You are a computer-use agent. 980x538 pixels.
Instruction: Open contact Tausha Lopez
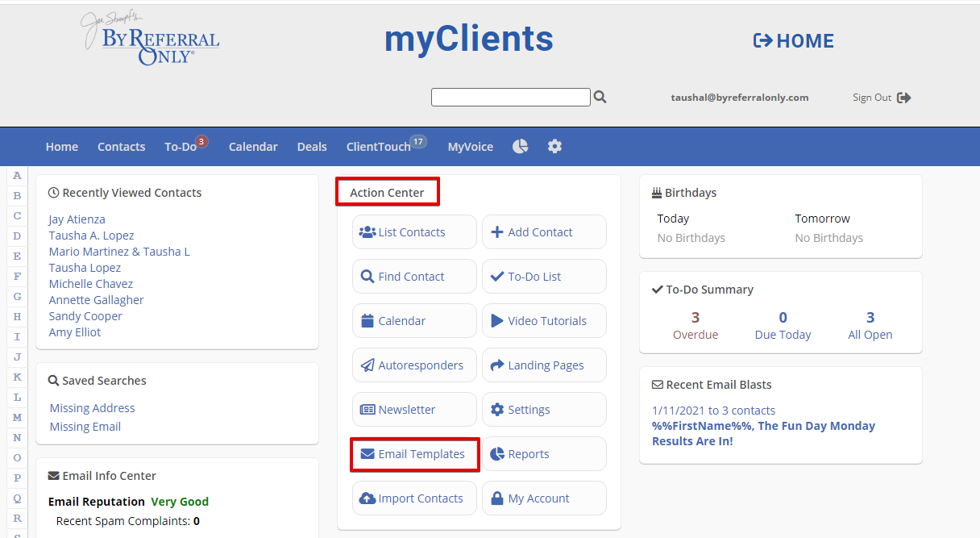click(85, 268)
